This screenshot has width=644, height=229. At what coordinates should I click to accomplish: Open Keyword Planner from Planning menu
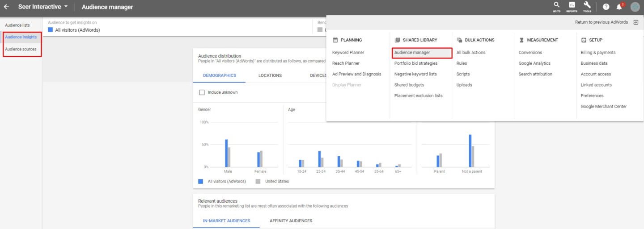click(x=348, y=53)
